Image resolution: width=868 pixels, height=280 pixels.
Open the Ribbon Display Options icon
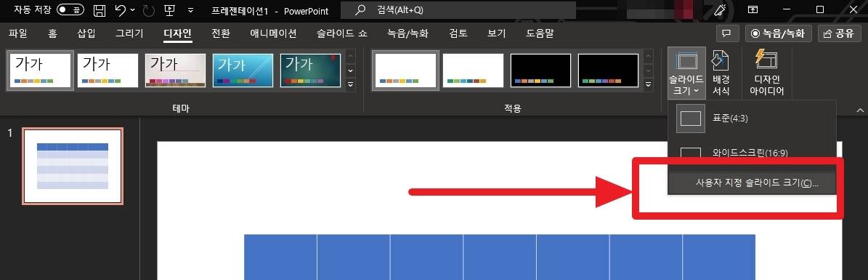(753, 9)
